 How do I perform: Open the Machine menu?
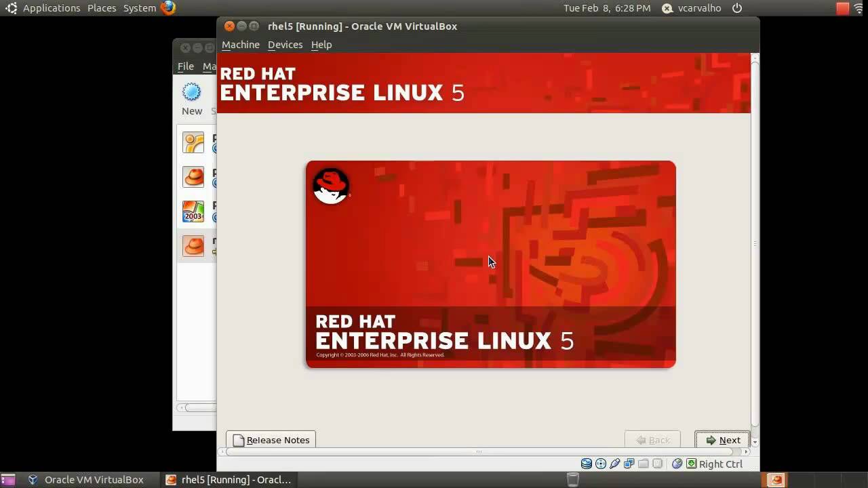[x=241, y=45]
